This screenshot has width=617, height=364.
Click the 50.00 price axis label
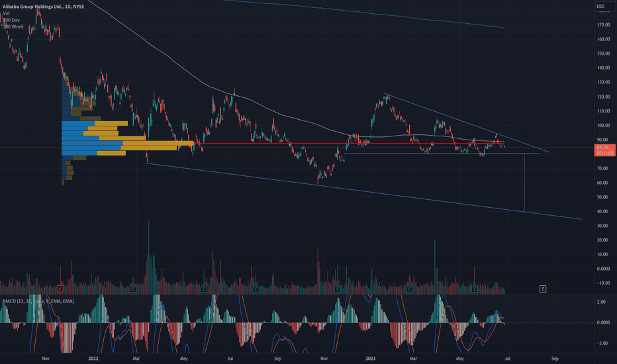[602, 197]
